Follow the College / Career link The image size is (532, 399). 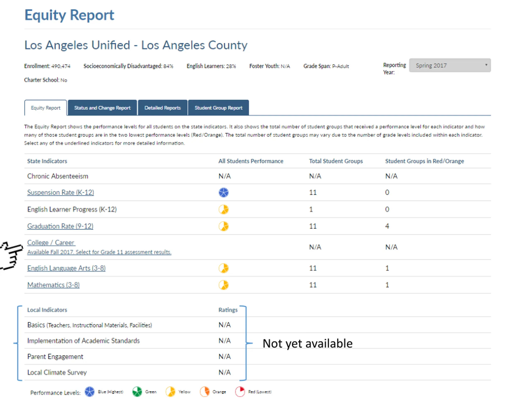pyautogui.click(x=51, y=243)
